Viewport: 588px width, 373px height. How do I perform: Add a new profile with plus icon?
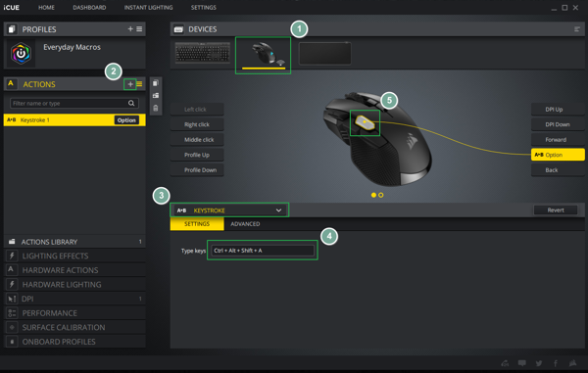click(x=130, y=28)
